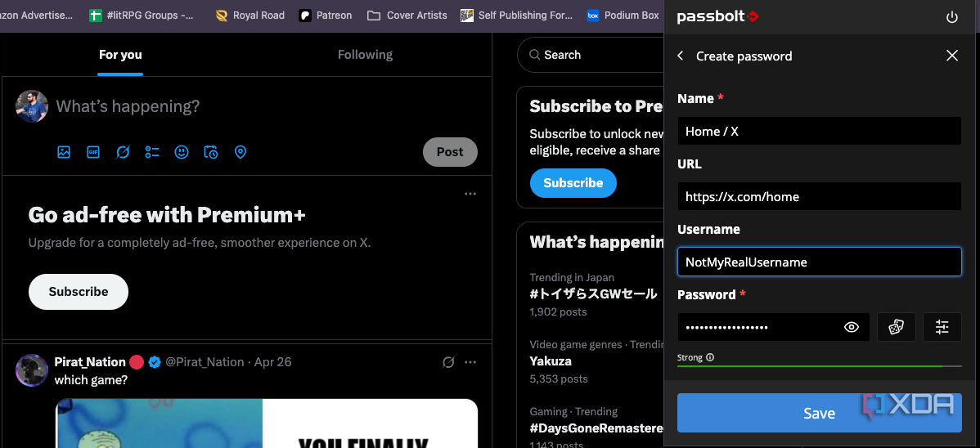The width and height of the screenshot is (980, 448).
Task: Go back from Create password
Action: tap(681, 56)
